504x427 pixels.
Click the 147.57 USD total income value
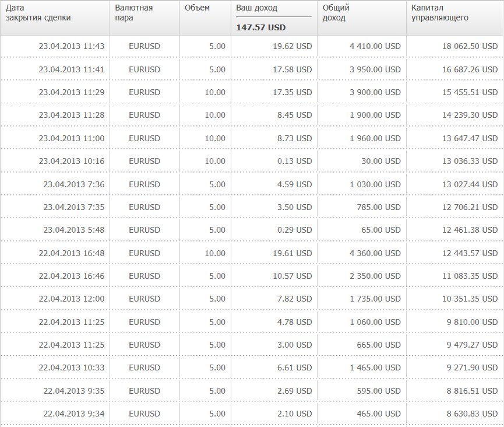[x=260, y=27]
